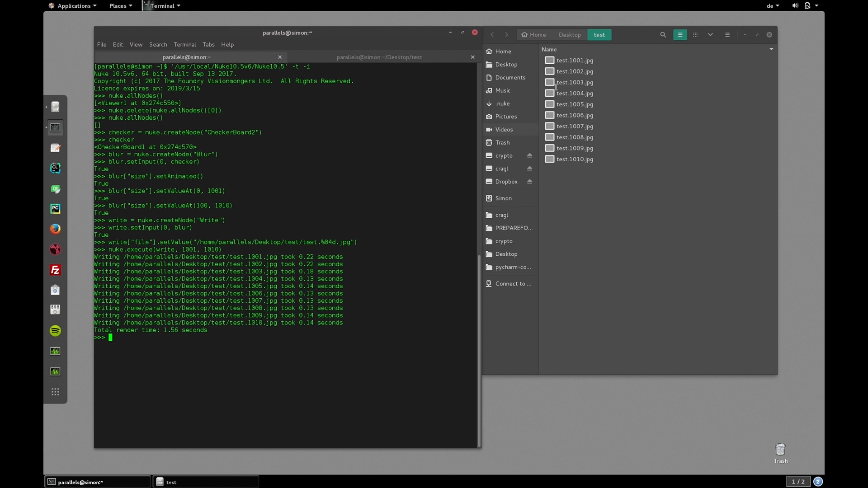Show all applications grid in dock

[55, 392]
